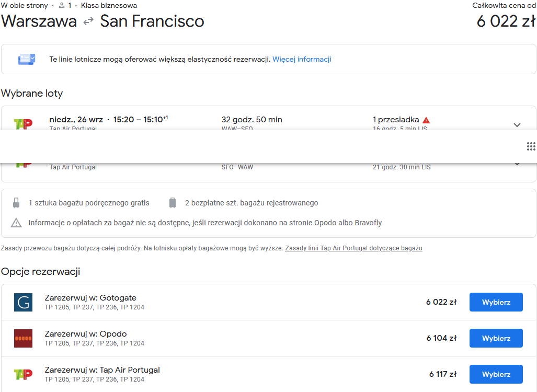Click the 'Klasa biznesowa' label
The height and width of the screenshot is (392, 537).
pos(109,5)
